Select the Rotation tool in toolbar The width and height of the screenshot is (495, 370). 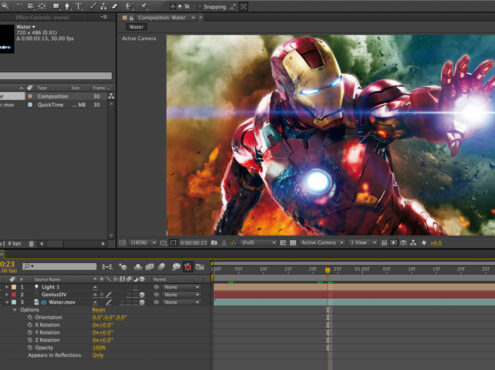19,6
